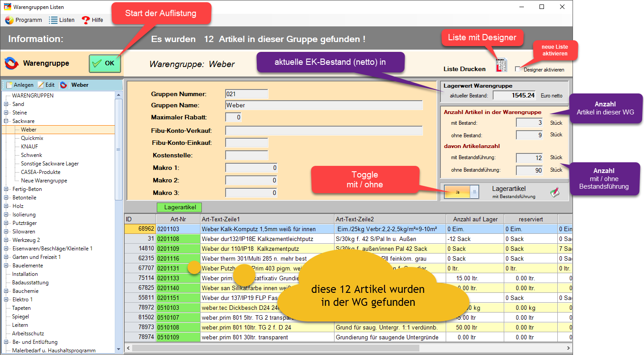Screen dimensions: 644x355
Task: Expand the Steine tree node
Action: [x=6, y=113]
